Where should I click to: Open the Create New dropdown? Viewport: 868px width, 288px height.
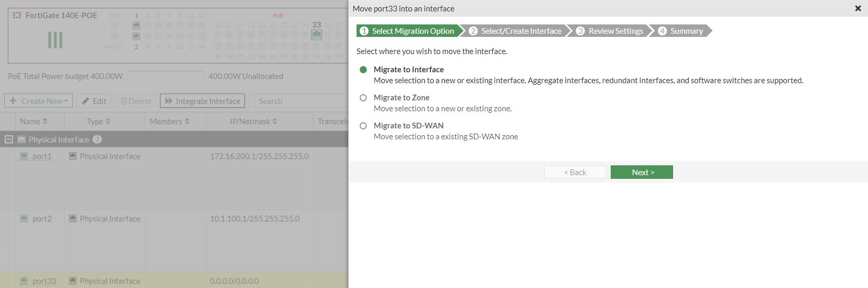(38, 101)
